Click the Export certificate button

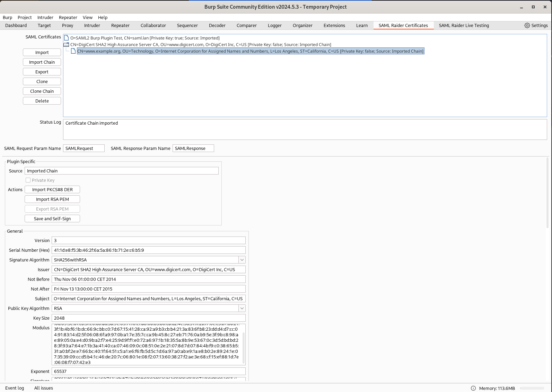(x=42, y=72)
